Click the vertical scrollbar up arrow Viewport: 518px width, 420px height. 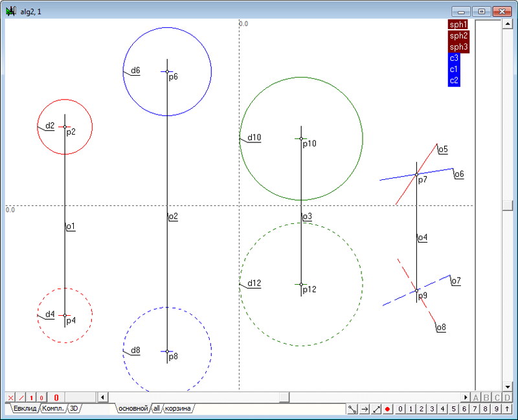[507, 24]
